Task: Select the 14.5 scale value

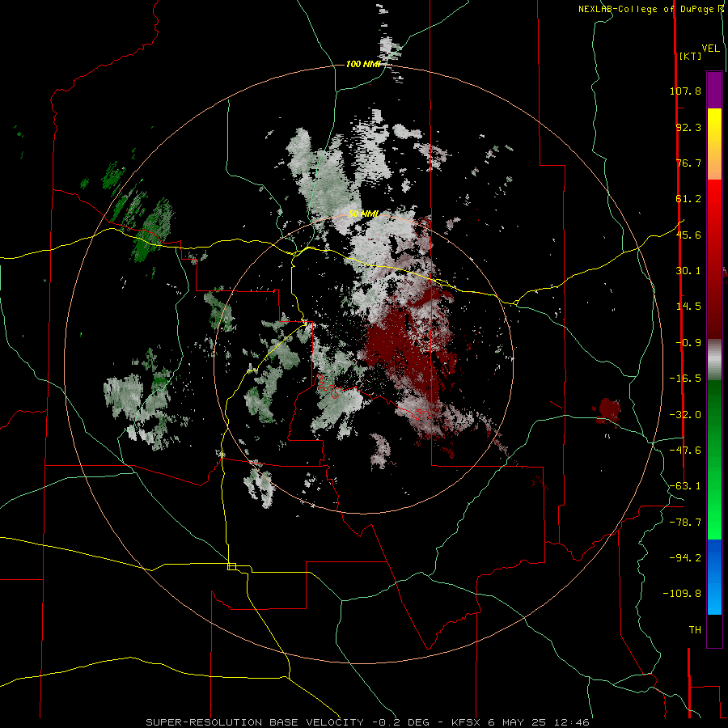Action: tap(688, 307)
